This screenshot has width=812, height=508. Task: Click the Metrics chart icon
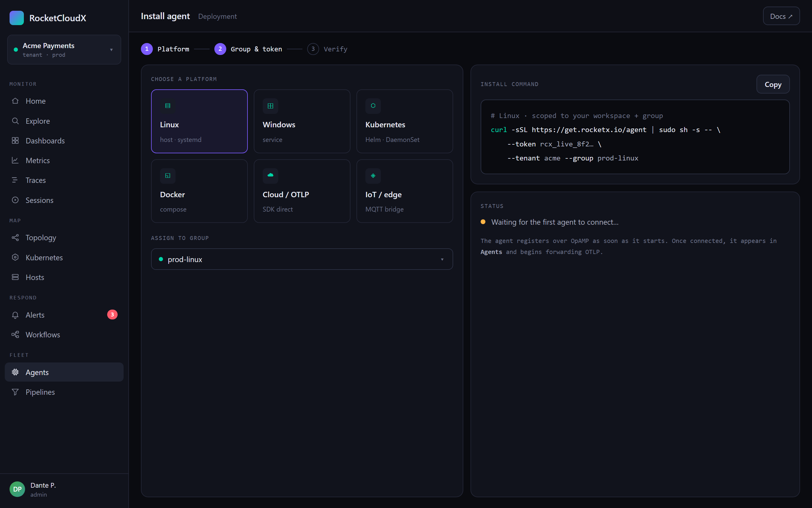click(x=15, y=160)
